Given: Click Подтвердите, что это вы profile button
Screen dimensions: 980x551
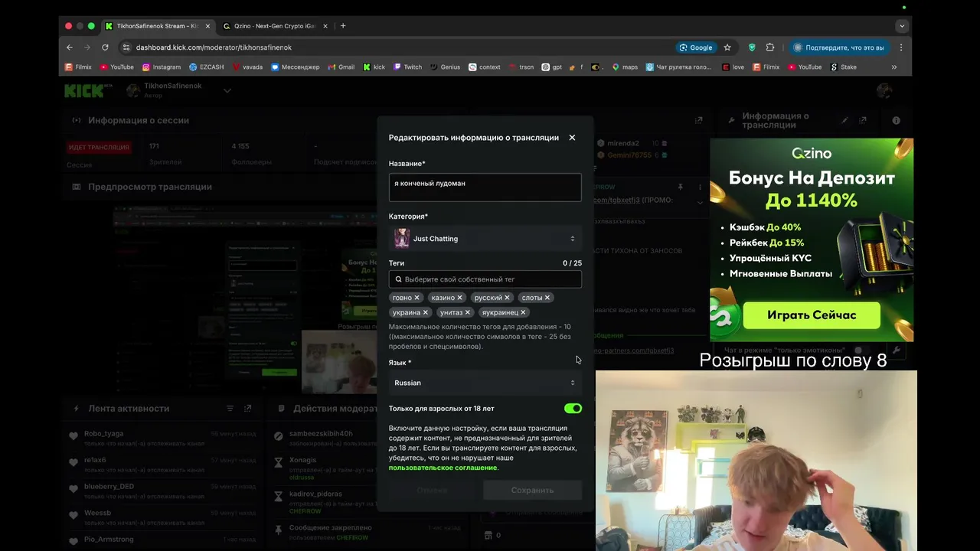Looking at the screenshot, I should [839, 47].
